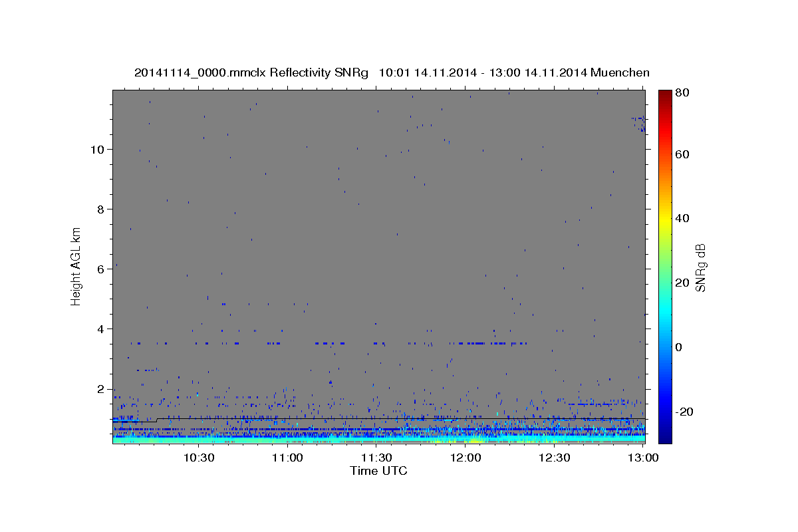Click the height tick label 8
This screenshot has width=798, height=532.
coord(100,209)
